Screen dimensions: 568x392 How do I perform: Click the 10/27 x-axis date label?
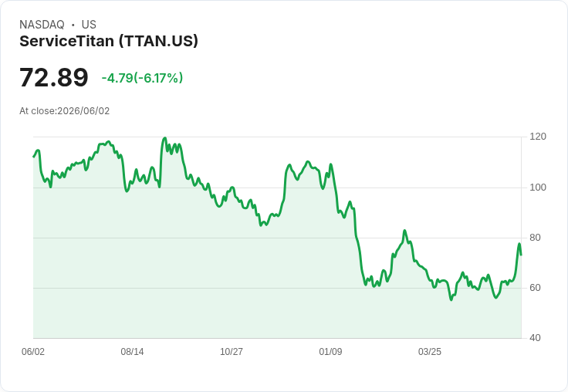[x=232, y=351]
